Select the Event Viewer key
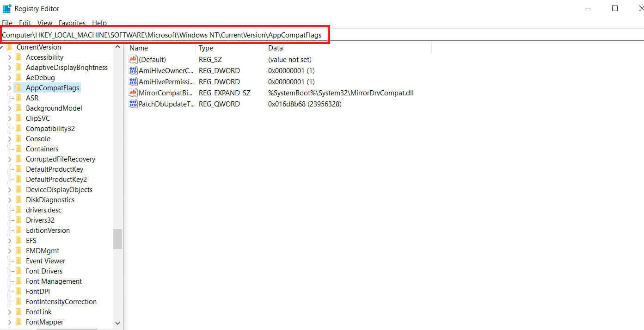The height and width of the screenshot is (330, 644). [x=46, y=261]
